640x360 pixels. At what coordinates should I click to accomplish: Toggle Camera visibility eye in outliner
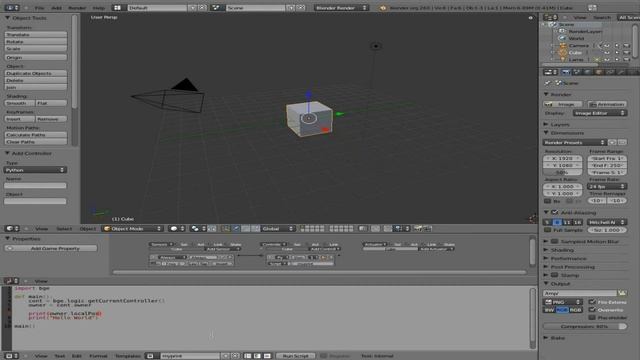607,45
